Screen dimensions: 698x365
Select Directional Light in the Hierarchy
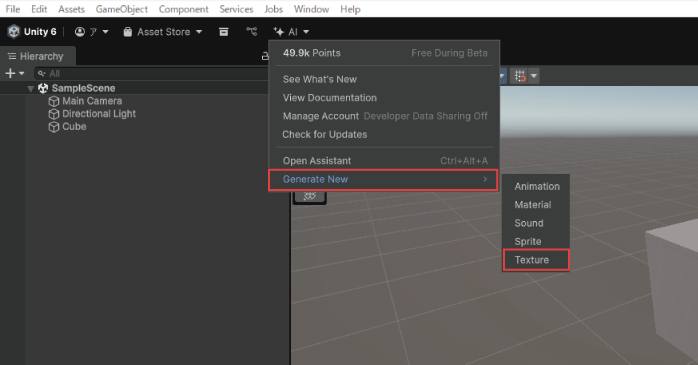click(99, 114)
